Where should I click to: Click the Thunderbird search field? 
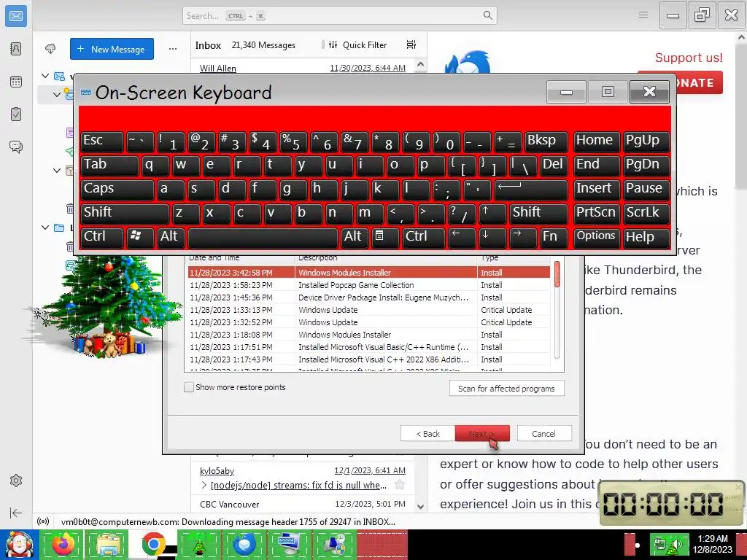point(340,15)
